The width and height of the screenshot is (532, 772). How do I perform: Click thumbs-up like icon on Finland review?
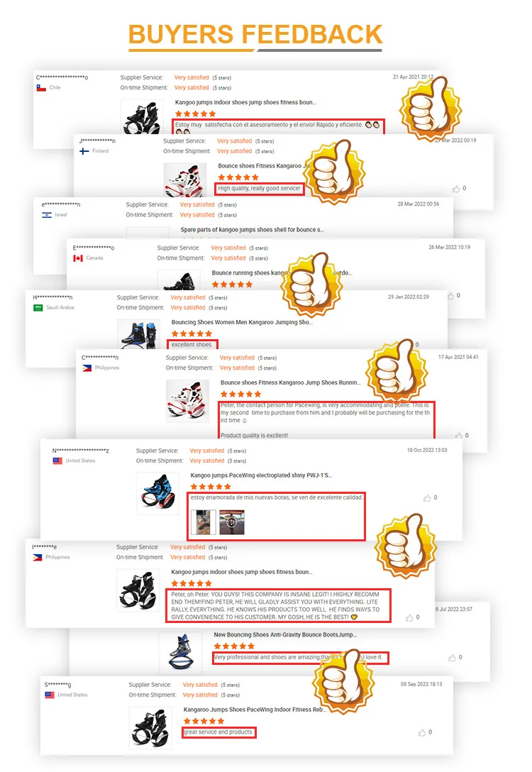[456, 189]
